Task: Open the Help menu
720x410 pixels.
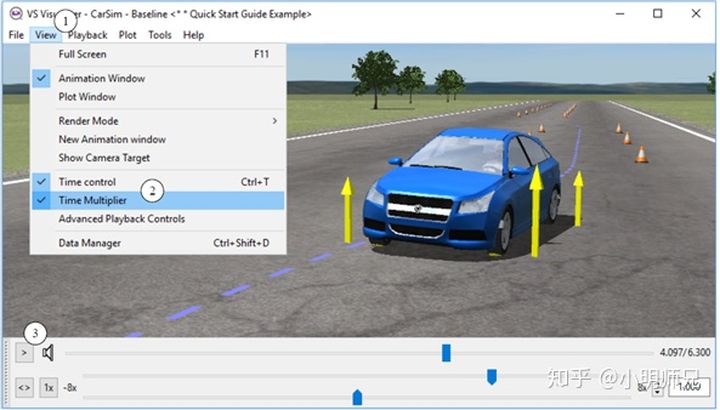Action: pyautogui.click(x=193, y=35)
